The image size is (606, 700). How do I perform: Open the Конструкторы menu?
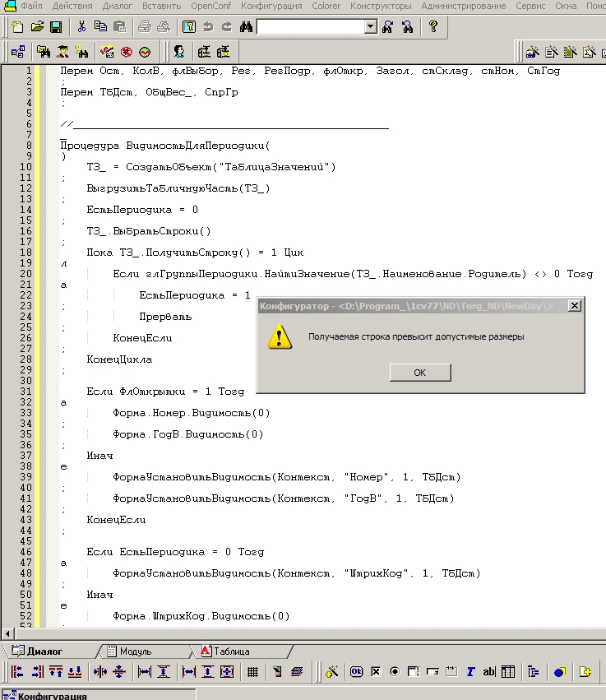click(381, 6)
